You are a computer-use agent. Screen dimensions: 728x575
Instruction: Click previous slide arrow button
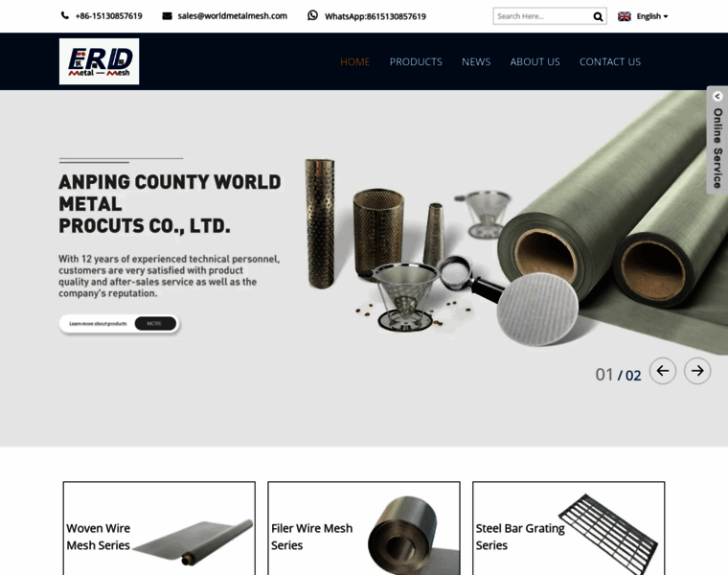[663, 371]
